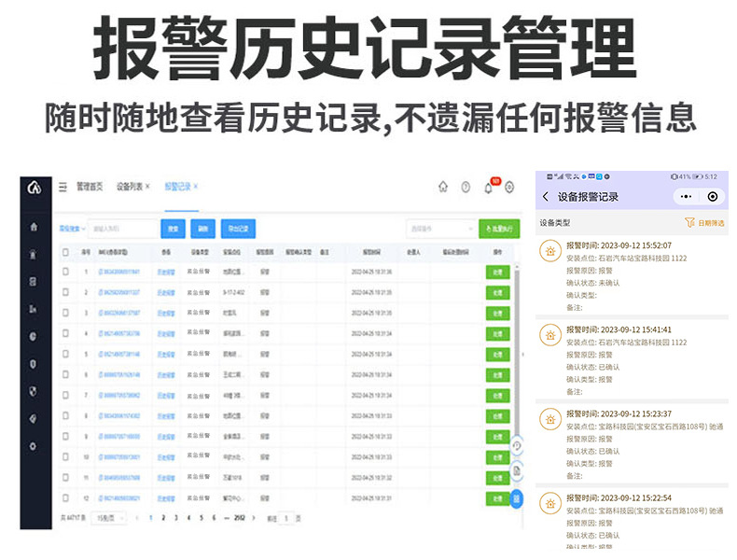This screenshot has height=560, width=737.
Task: Select the checkbox for row 1
Action: 65,272
